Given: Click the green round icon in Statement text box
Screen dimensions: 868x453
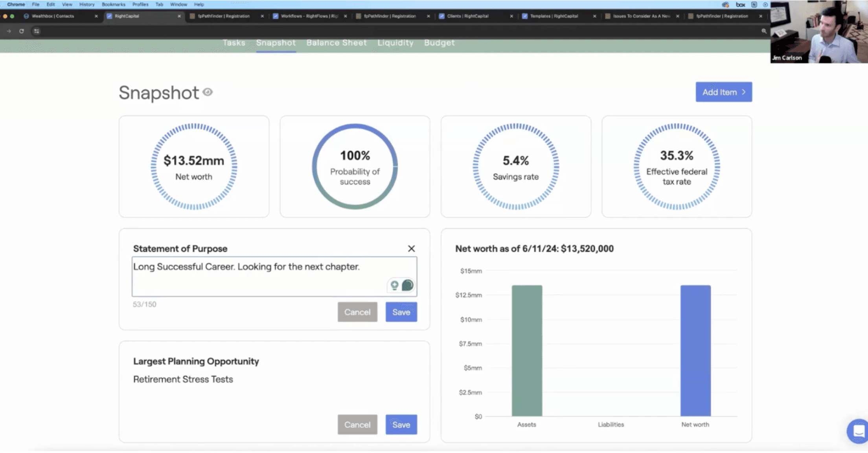Looking at the screenshot, I should click(x=407, y=285).
